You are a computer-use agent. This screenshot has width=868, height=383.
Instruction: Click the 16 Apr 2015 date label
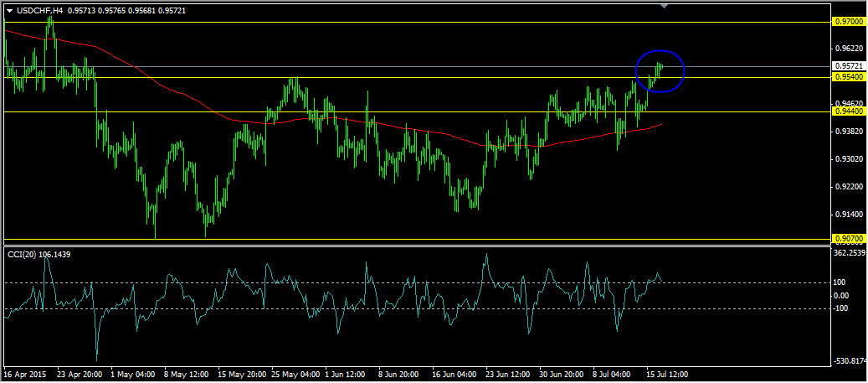(x=25, y=374)
